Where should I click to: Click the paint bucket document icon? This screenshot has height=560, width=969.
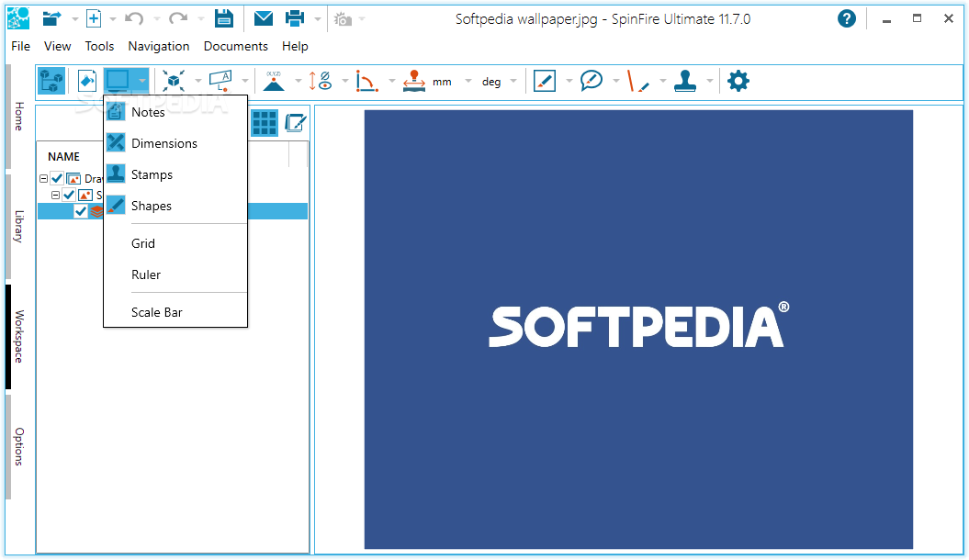coord(87,81)
